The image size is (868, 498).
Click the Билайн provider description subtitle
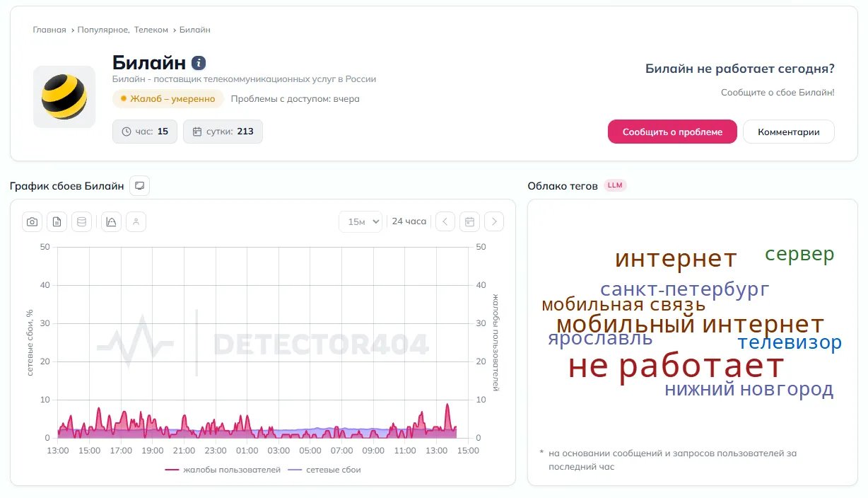(x=244, y=79)
